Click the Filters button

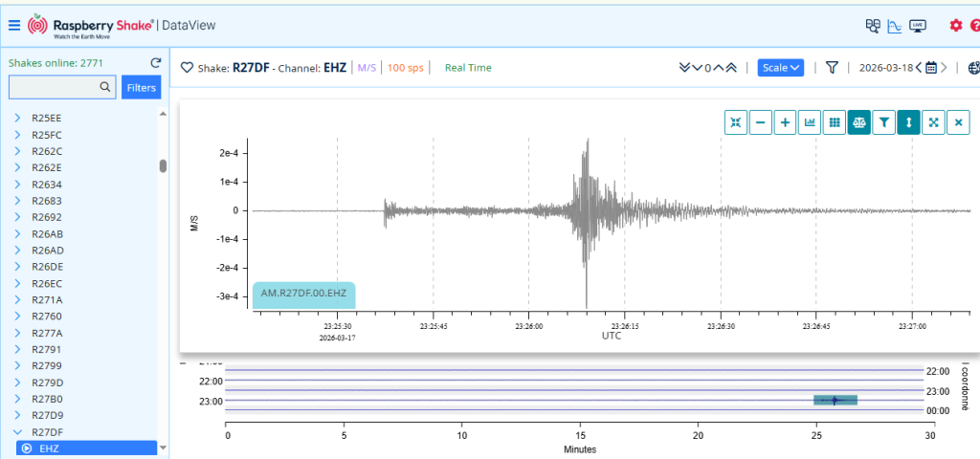[141, 88]
